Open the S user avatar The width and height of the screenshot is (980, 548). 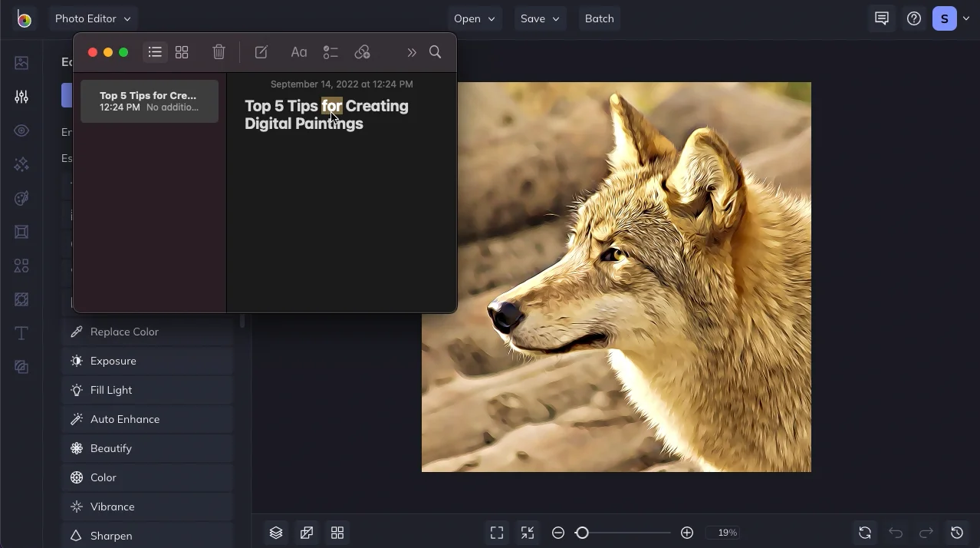pos(945,18)
